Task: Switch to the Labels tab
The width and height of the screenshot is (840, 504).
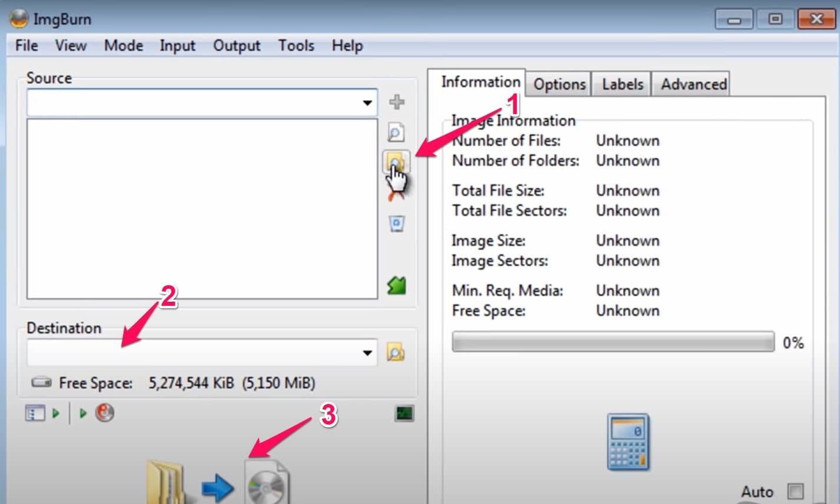Action: (x=622, y=85)
